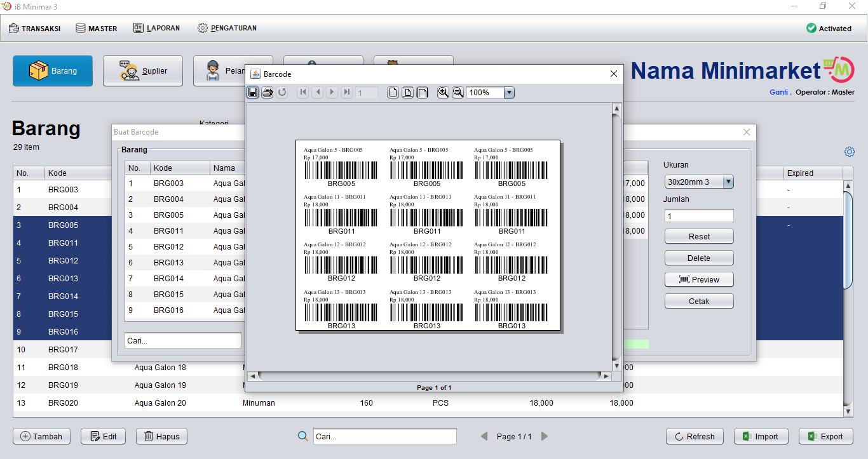
Task: Select the fit-page view icon
Action: [x=407, y=92]
